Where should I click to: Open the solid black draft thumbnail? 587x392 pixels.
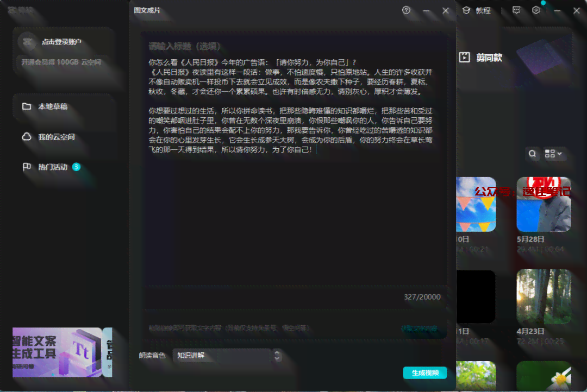coord(476,296)
